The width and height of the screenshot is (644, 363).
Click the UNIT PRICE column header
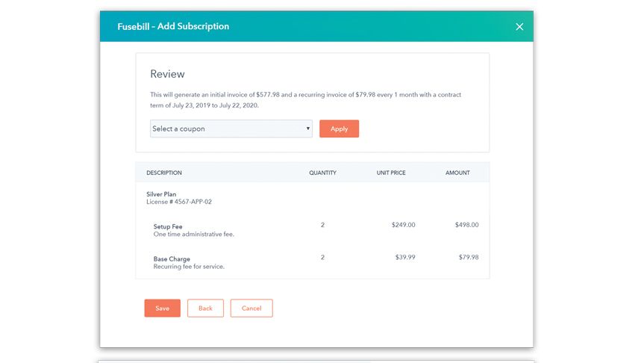pyautogui.click(x=391, y=173)
